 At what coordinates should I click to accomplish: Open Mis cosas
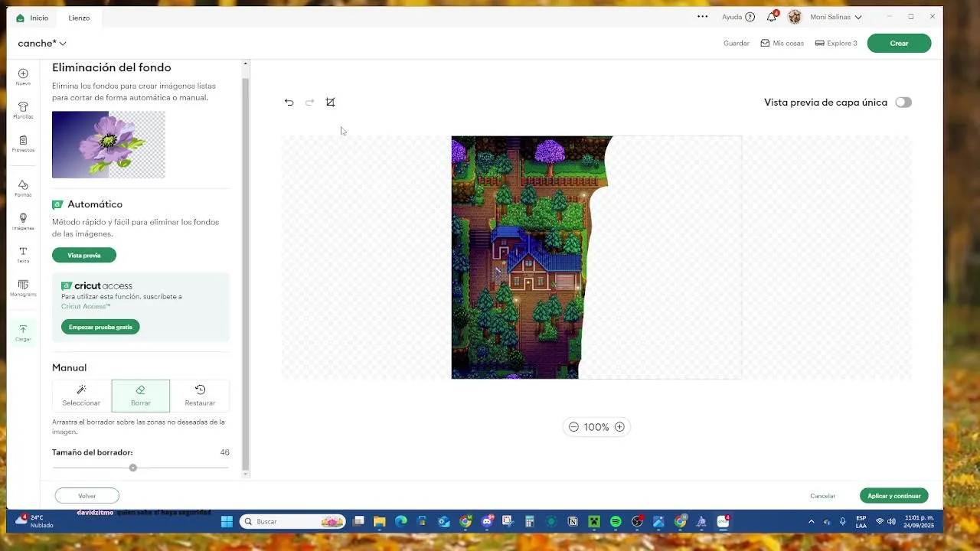[x=782, y=44]
